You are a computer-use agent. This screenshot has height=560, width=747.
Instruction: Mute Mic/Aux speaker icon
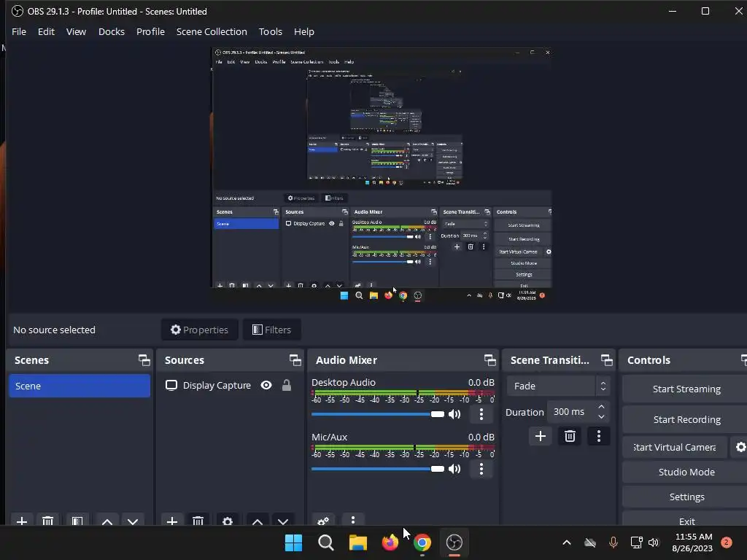coord(454,469)
